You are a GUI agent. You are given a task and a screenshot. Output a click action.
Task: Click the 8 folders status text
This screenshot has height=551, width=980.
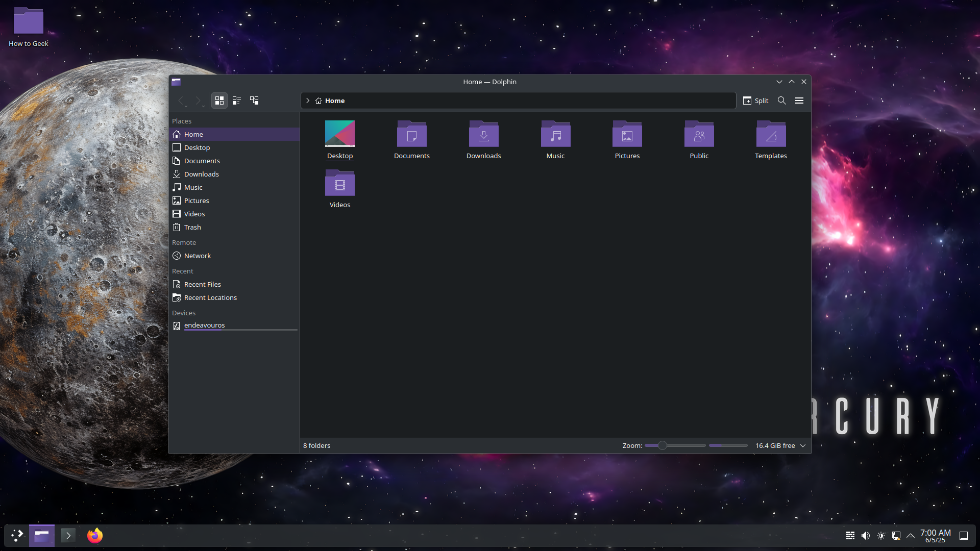point(317,445)
